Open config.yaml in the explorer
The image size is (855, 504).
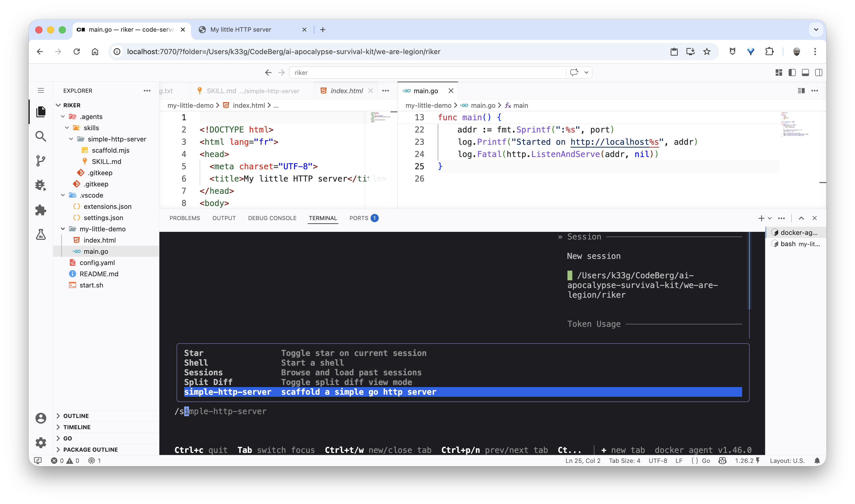point(97,262)
